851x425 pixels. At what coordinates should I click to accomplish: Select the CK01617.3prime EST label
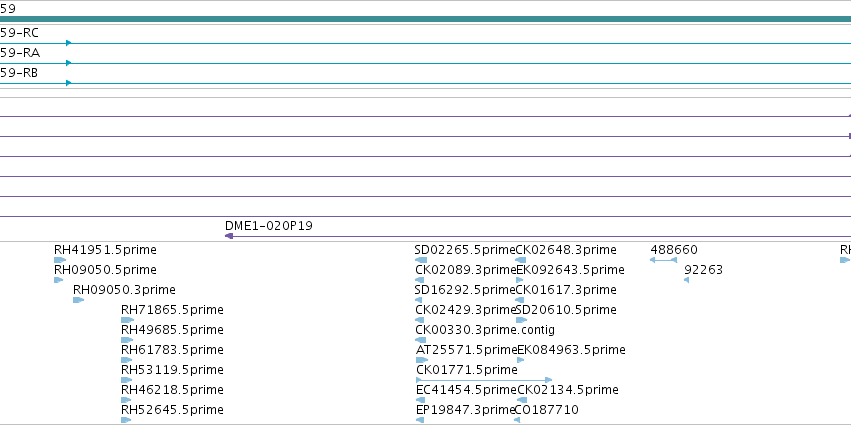(x=566, y=289)
